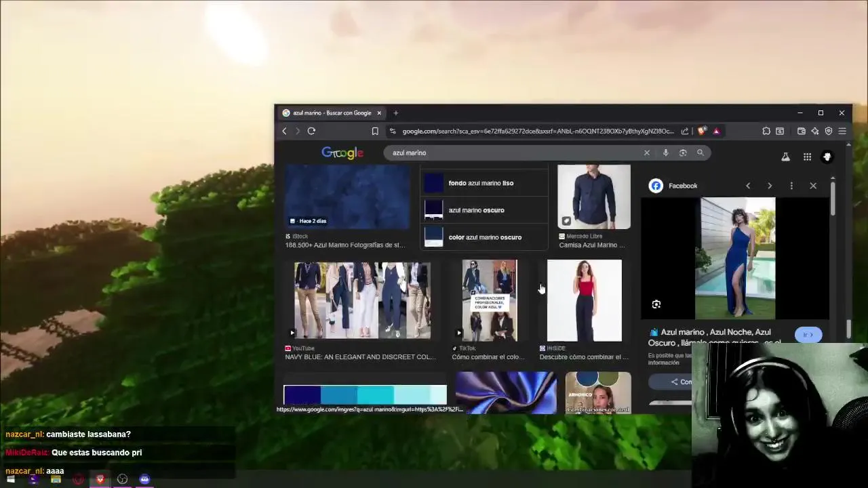Open the browser hamburger menu
Viewport: 868px width, 488px height.
click(x=842, y=131)
